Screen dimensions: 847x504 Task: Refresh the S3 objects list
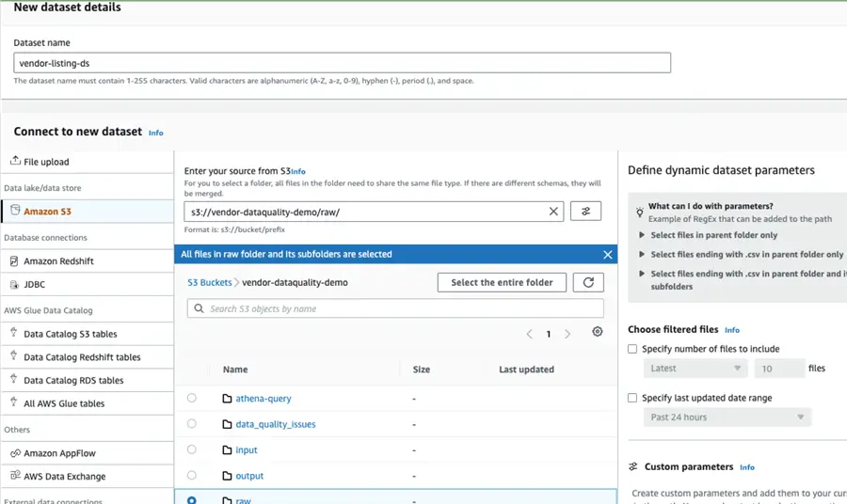tap(588, 282)
